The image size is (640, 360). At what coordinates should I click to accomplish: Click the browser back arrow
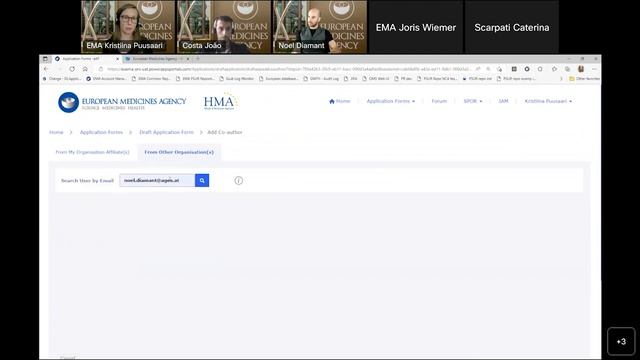(x=46, y=69)
